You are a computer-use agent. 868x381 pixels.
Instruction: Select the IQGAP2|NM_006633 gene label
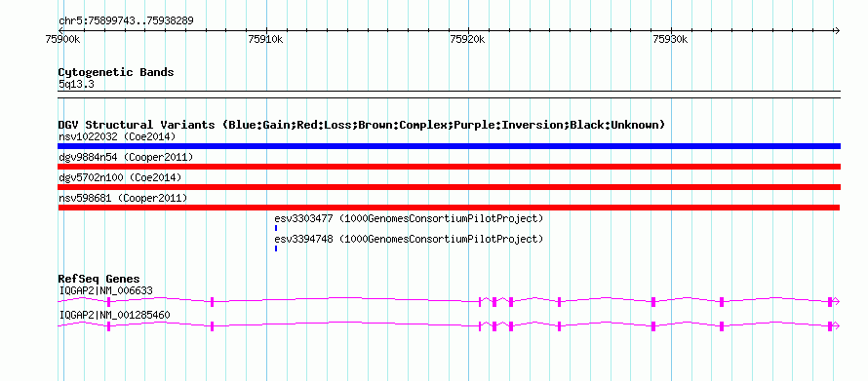coord(105,290)
